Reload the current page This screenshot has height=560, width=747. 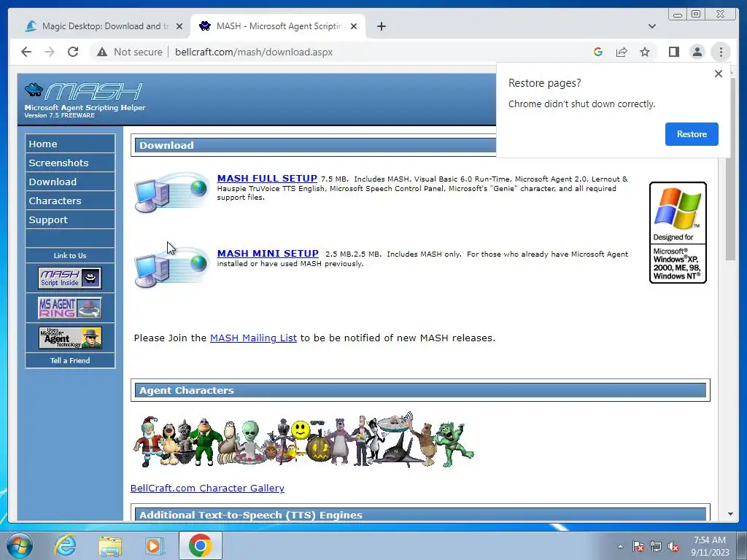[x=73, y=52]
